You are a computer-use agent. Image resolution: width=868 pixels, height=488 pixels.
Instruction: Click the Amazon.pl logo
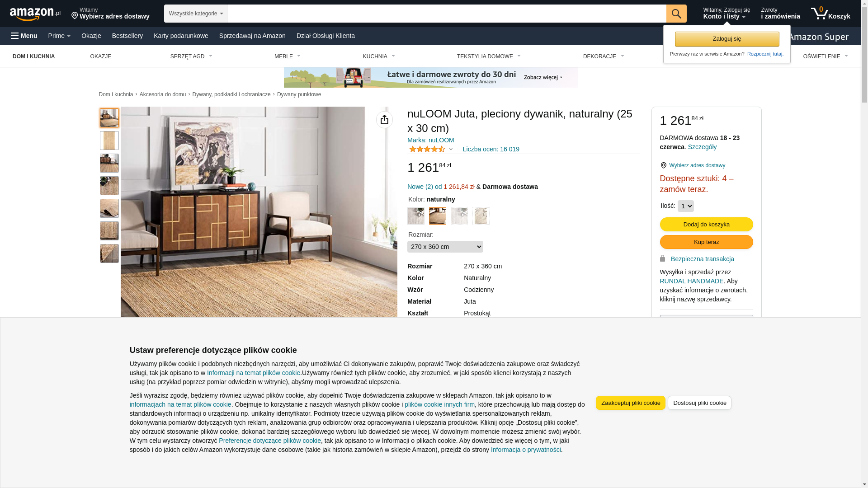(x=35, y=14)
